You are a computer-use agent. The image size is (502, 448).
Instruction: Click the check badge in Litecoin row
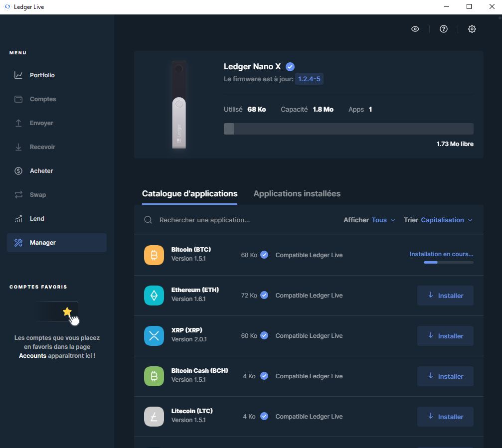(x=264, y=416)
